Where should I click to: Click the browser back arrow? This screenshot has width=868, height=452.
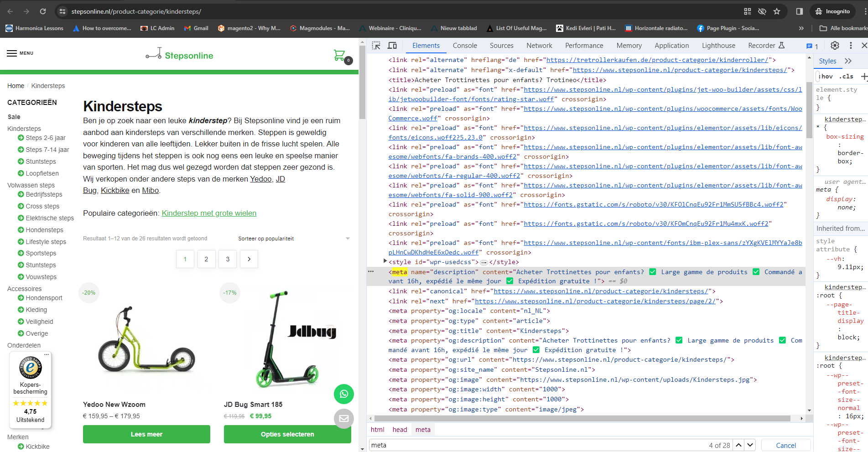[x=10, y=11]
